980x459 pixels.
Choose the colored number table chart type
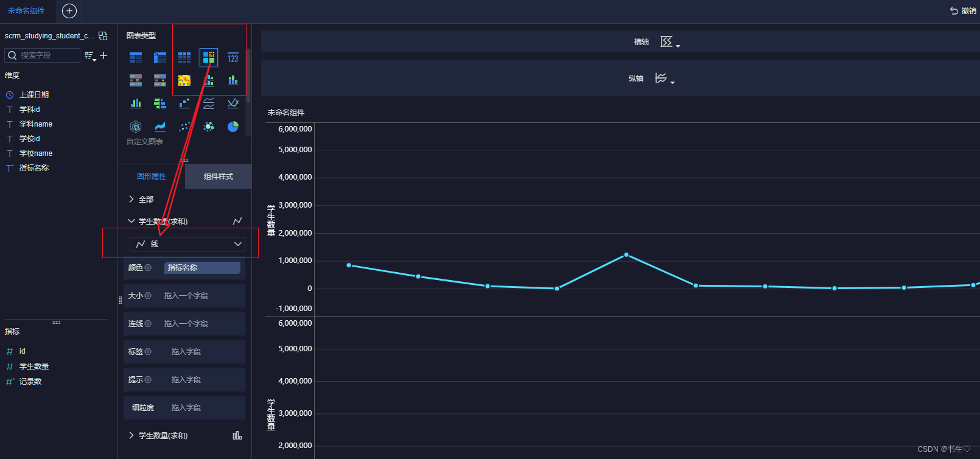click(x=136, y=80)
